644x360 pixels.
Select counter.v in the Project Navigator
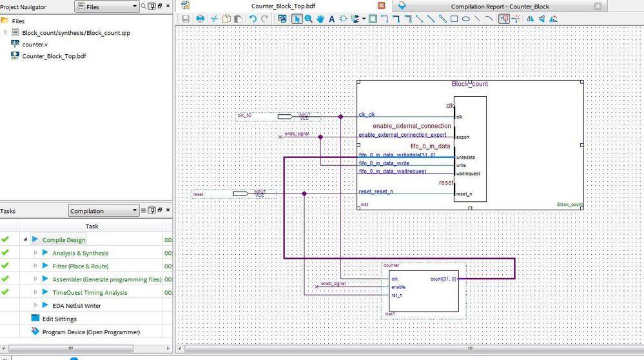click(x=35, y=44)
